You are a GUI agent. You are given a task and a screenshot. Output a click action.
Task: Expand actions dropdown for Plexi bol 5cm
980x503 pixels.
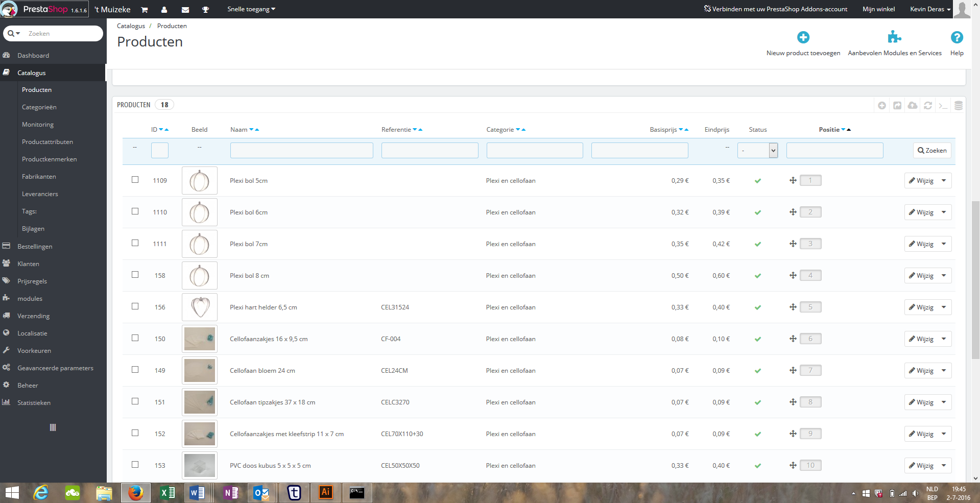coord(944,180)
